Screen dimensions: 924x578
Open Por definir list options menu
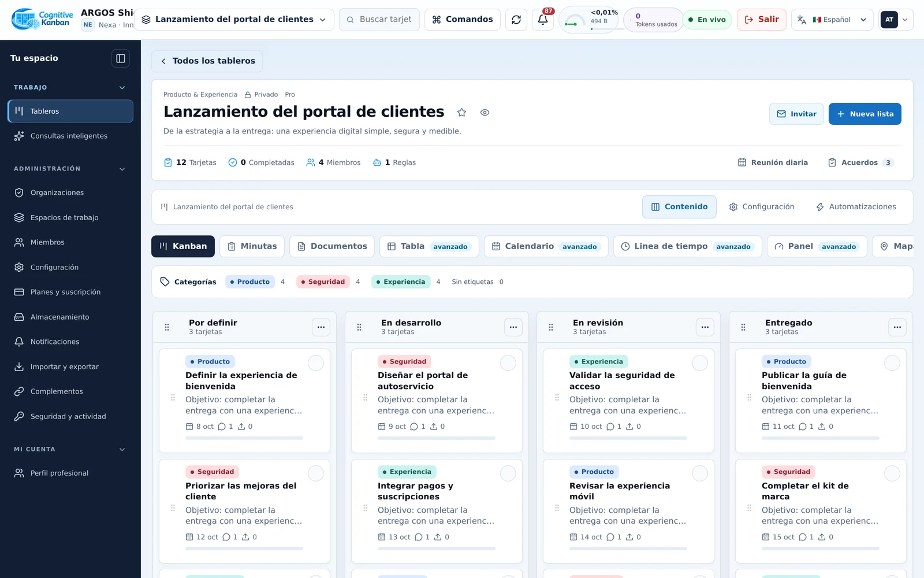(321, 327)
